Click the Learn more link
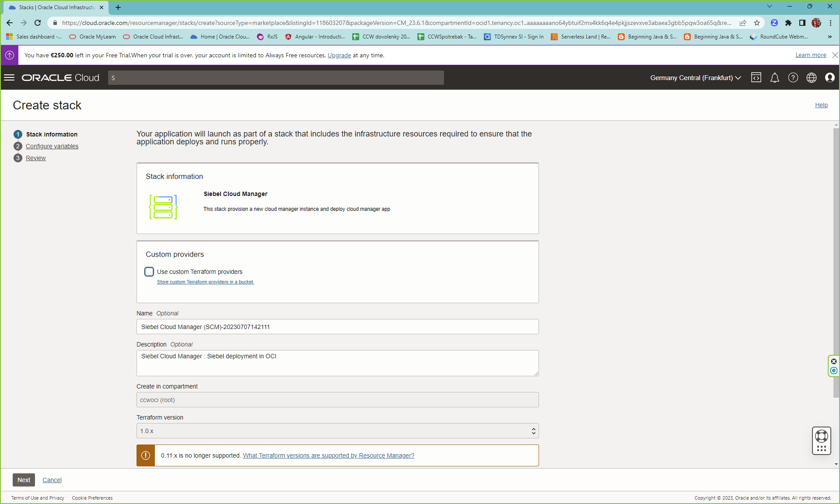Viewport: 840px width, 504px height. tap(811, 55)
